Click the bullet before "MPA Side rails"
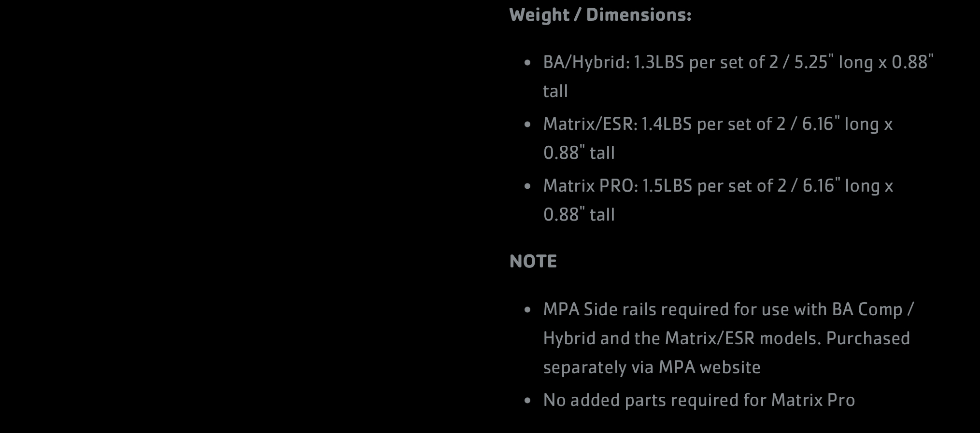Screen dimensions: 980x433 click(527, 310)
